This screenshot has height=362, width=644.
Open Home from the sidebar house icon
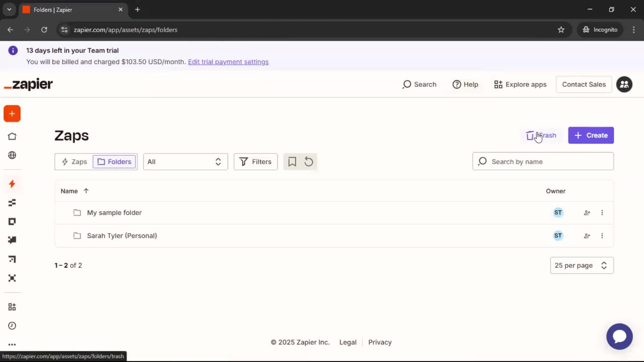pos(12,136)
